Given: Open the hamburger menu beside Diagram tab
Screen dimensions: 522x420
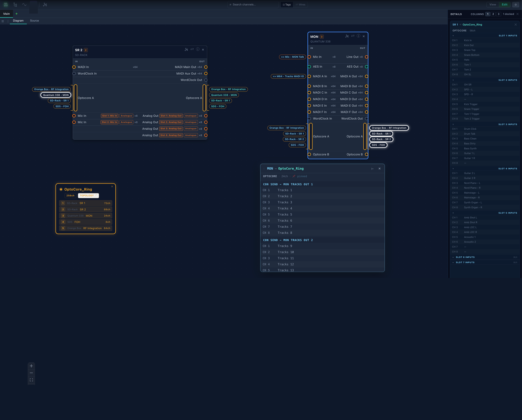Looking at the screenshot, I should pyautogui.click(x=3, y=21).
